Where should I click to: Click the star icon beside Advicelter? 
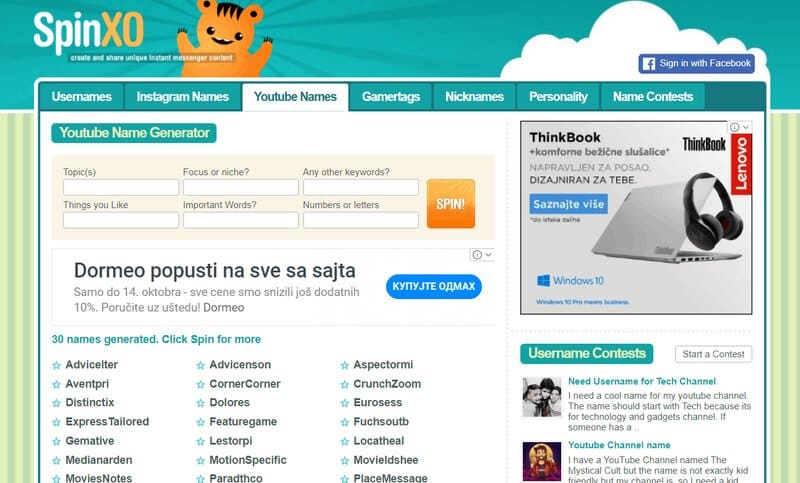pos(56,365)
